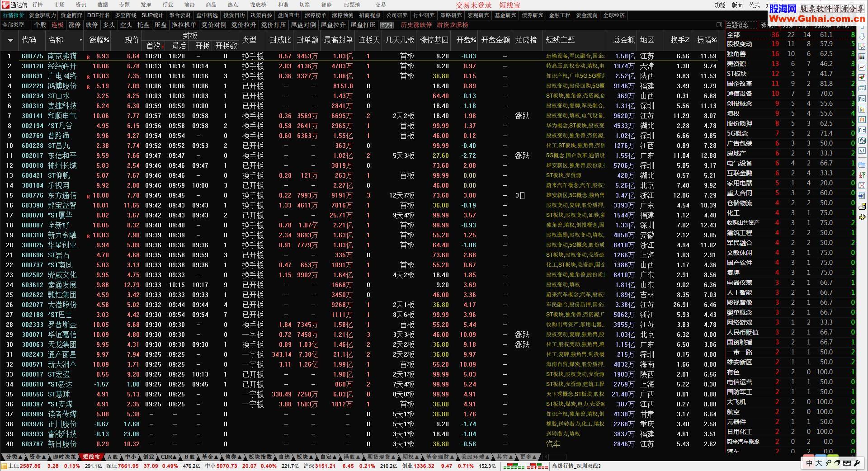Open the 股票池 menu
868x471 pixels.
[x=352, y=5]
